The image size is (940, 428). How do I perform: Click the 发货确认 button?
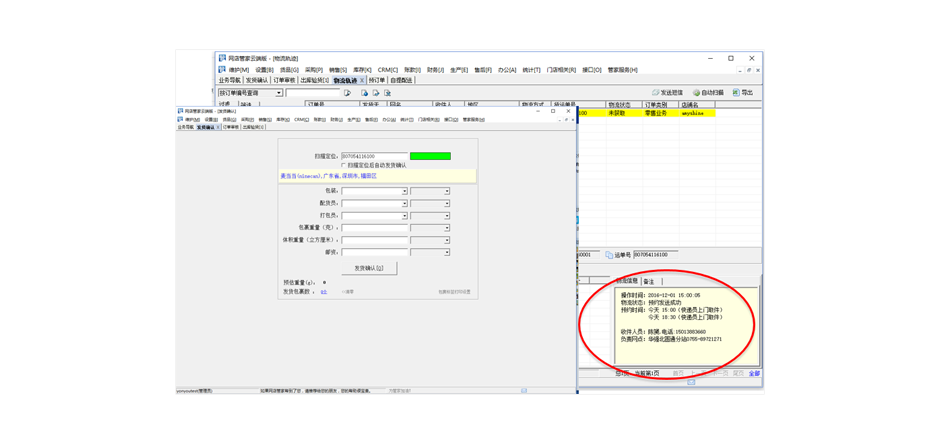point(369,268)
